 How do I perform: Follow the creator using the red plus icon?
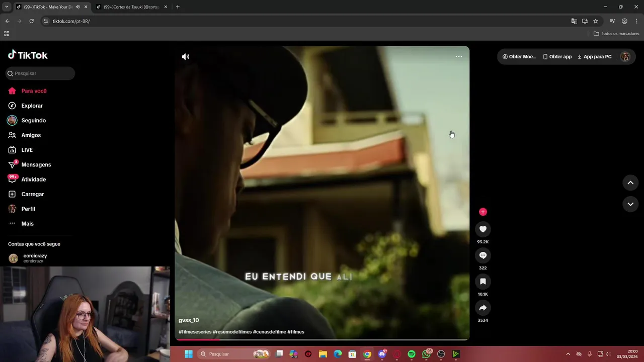(482, 212)
